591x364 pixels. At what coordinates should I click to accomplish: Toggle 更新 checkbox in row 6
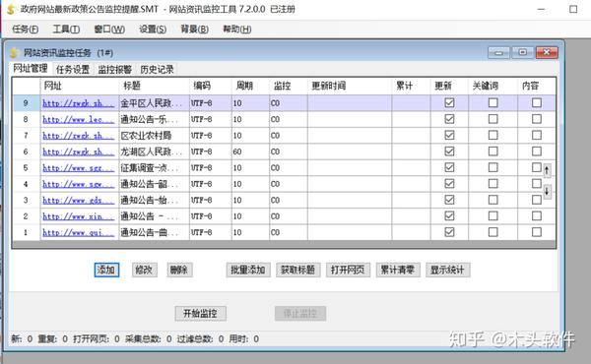[449, 152]
